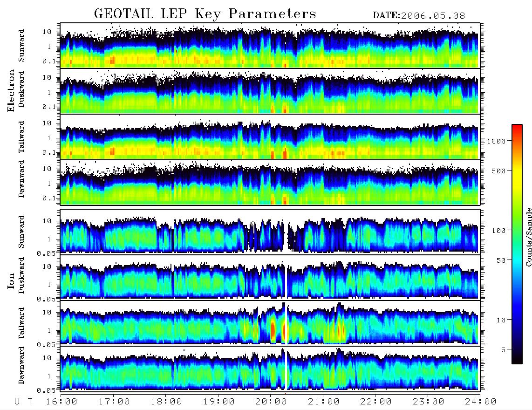The image size is (532, 410).
Task: Click the "21:00" time tick label
Action: [x=324, y=402]
